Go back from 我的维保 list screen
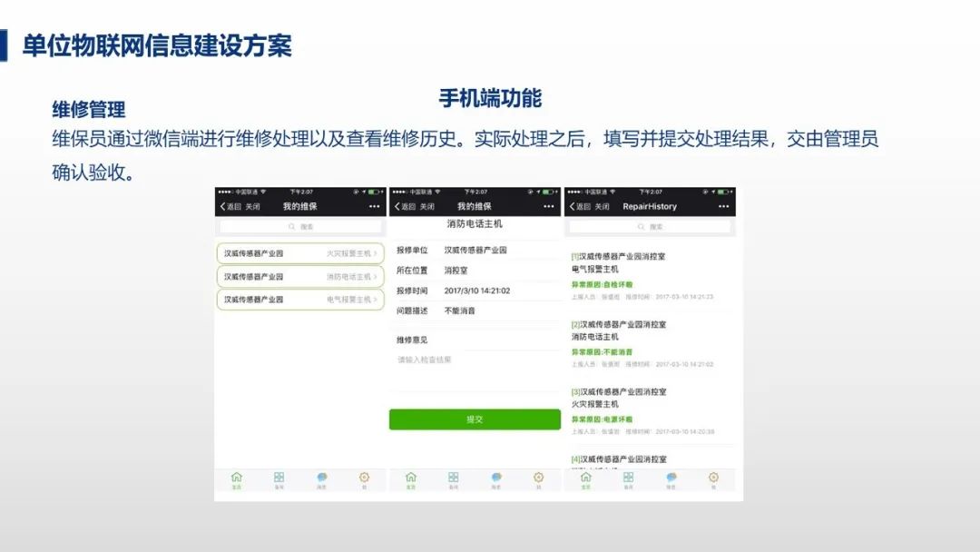The image size is (980, 552). pyautogui.click(x=230, y=206)
